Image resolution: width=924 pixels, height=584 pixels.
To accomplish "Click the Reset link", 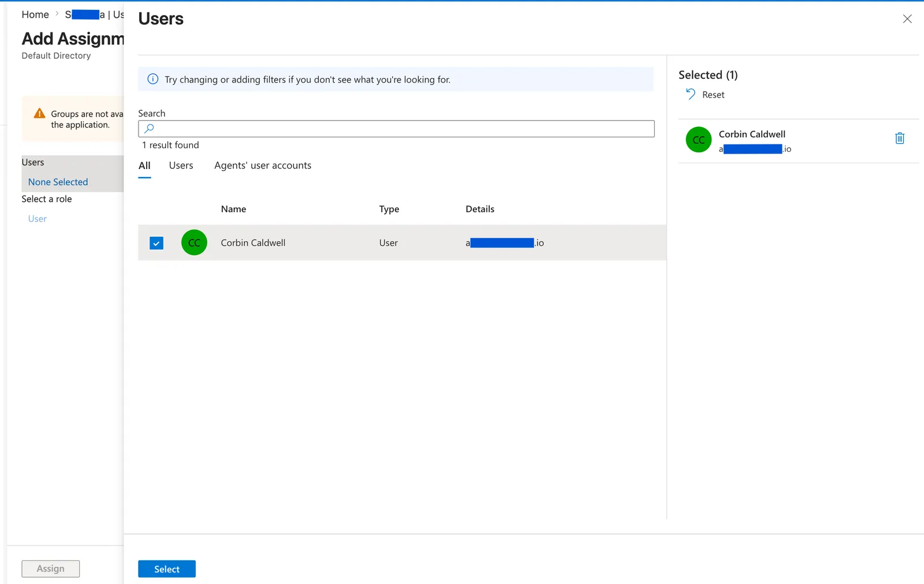I will pyautogui.click(x=713, y=95).
